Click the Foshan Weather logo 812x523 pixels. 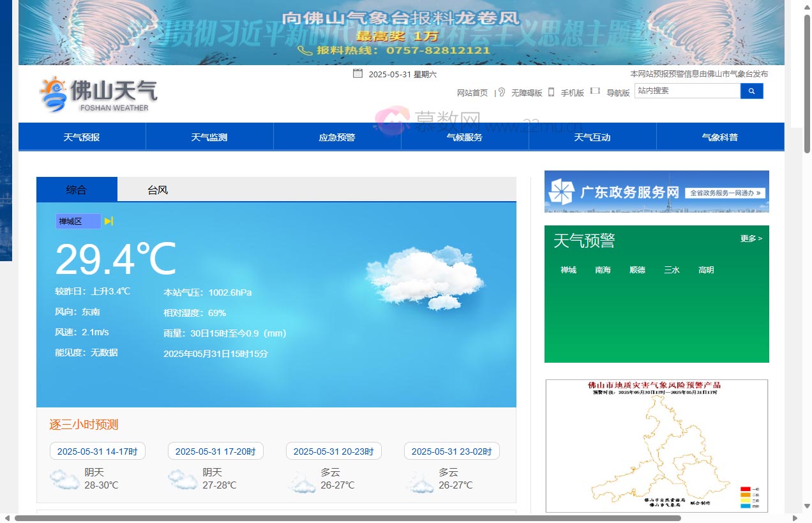tap(98, 95)
